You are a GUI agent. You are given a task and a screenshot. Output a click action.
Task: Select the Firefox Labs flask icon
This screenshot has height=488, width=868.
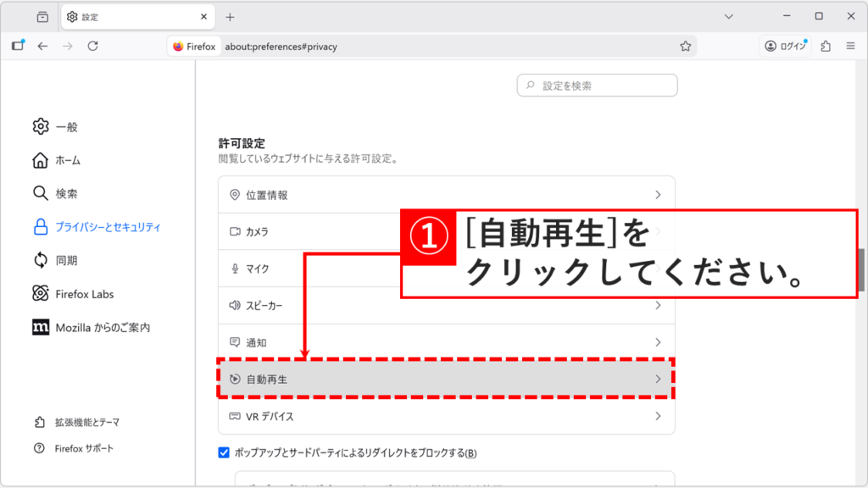(40, 293)
